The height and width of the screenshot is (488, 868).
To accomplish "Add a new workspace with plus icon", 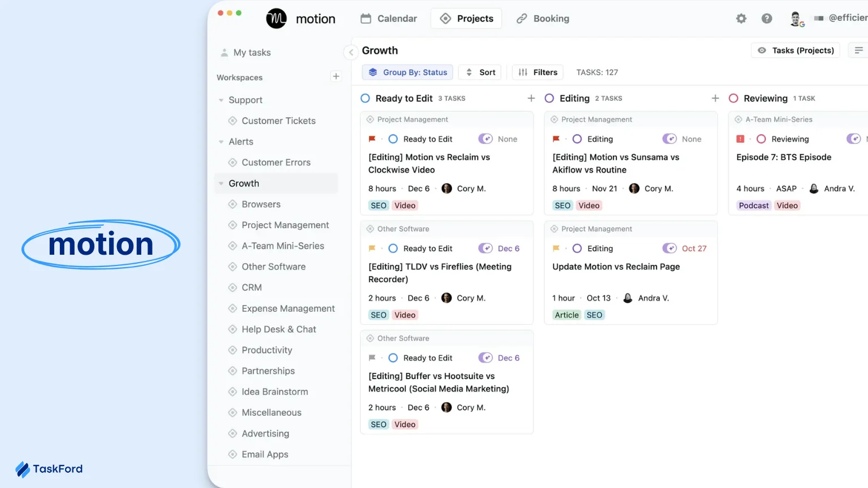I will (336, 76).
